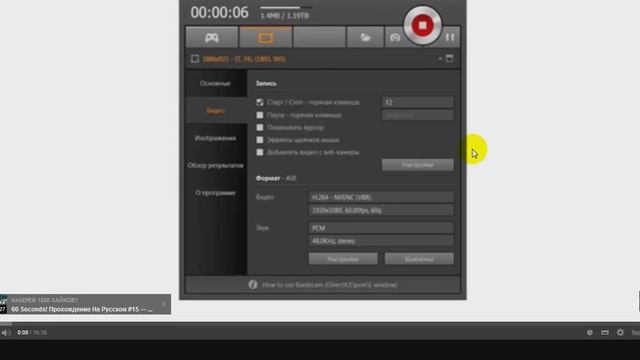Click the pause hotkey input field

(418, 115)
